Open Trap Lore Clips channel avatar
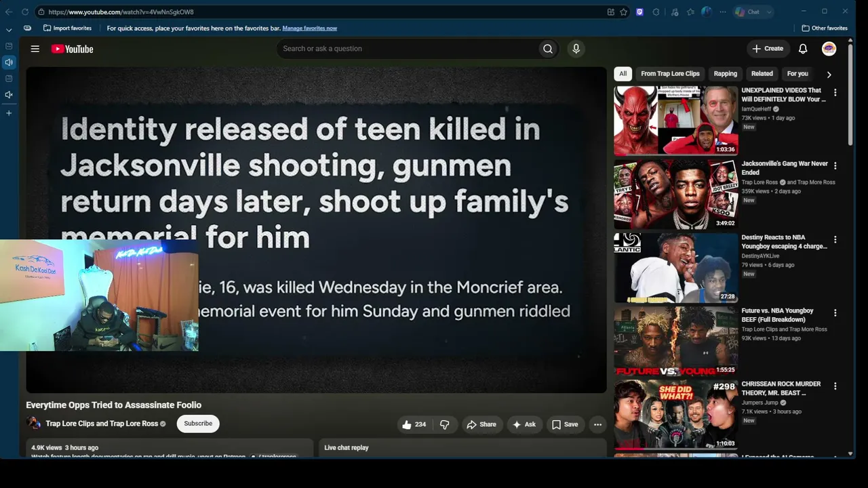Image resolution: width=868 pixels, height=488 pixels. [33, 424]
